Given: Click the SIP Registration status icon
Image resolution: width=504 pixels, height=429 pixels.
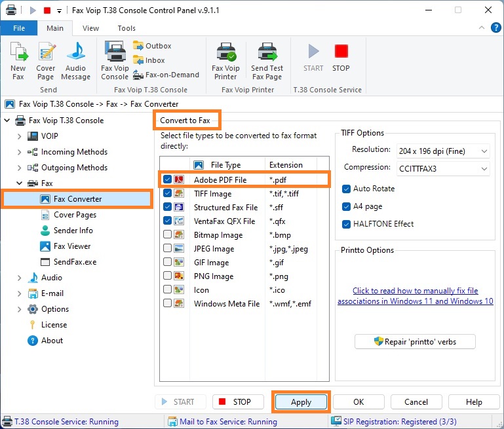Looking at the screenshot, I should [x=336, y=421].
